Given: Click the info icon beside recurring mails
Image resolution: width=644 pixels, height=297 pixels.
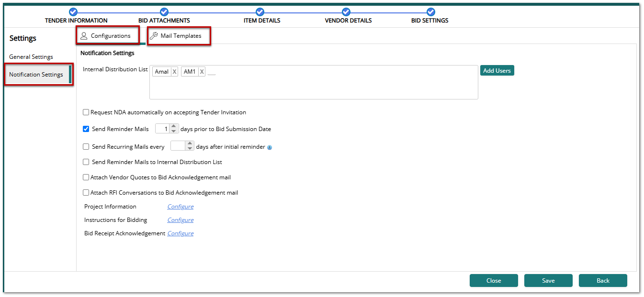Looking at the screenshot, I should (270, 147).
